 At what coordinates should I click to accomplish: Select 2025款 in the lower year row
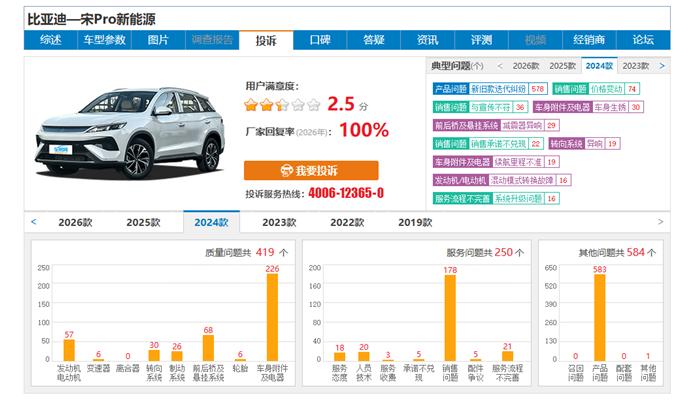143,222
